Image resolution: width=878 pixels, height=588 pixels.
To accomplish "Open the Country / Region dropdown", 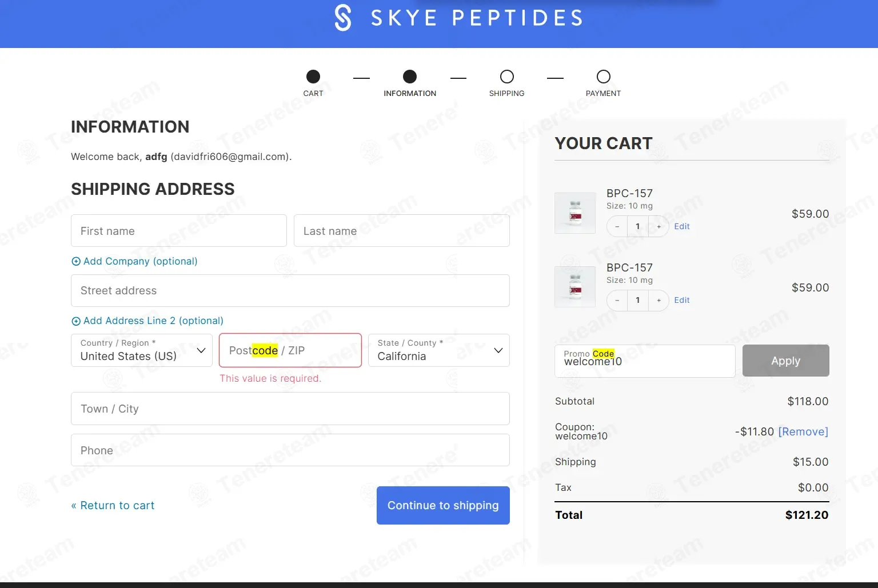I will coord(142,350).
